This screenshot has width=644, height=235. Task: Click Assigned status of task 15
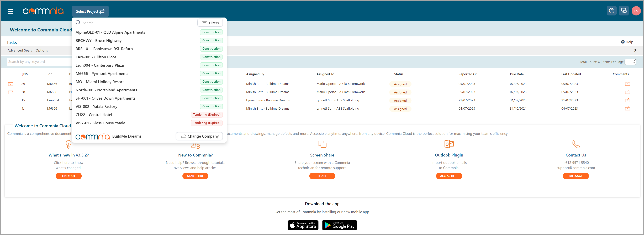pos(400,100)
